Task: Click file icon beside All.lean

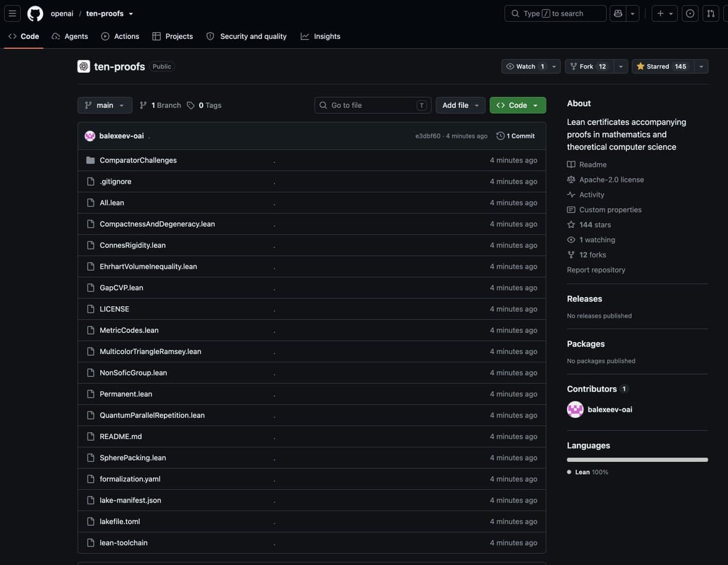Action: (90, 202)
